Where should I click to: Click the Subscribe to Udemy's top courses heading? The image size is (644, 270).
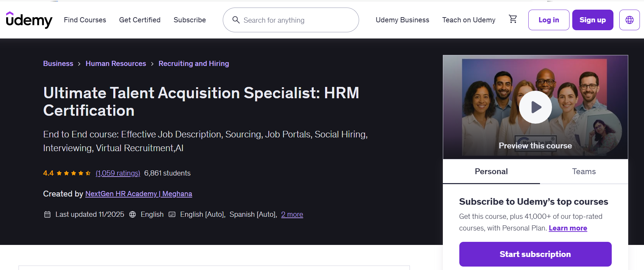click(533, 202)
